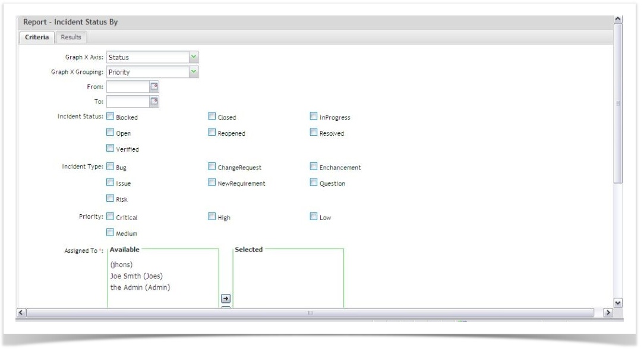Select the Resolved status checkbox
644x351 pixels.
coord(314,133)
